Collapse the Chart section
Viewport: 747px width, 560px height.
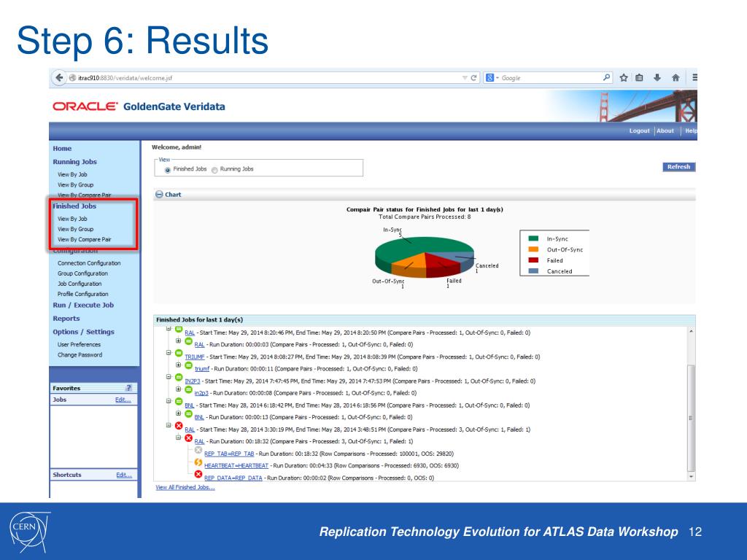click(x=159, y=194)
